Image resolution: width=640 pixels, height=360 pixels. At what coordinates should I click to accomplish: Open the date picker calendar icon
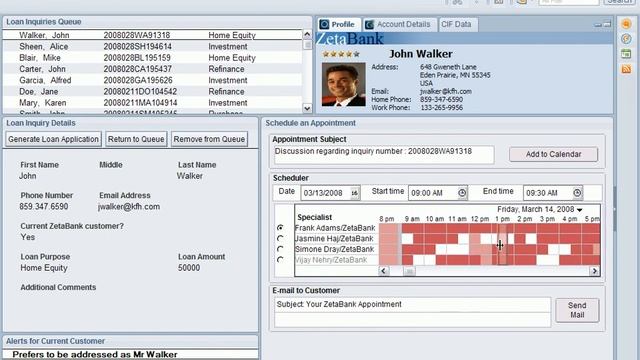(x=355, y=193)
